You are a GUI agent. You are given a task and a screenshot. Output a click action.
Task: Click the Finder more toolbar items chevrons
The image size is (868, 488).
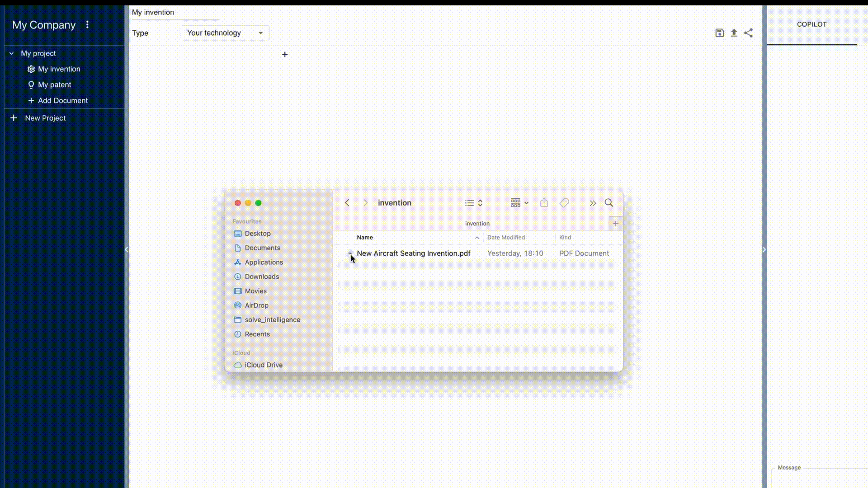coord(592,203)
